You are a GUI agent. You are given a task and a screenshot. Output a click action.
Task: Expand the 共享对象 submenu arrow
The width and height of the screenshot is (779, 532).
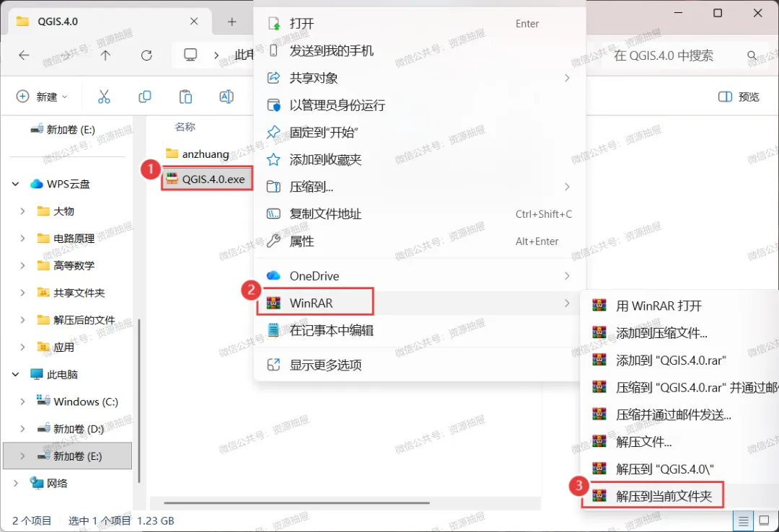[567, 78]
